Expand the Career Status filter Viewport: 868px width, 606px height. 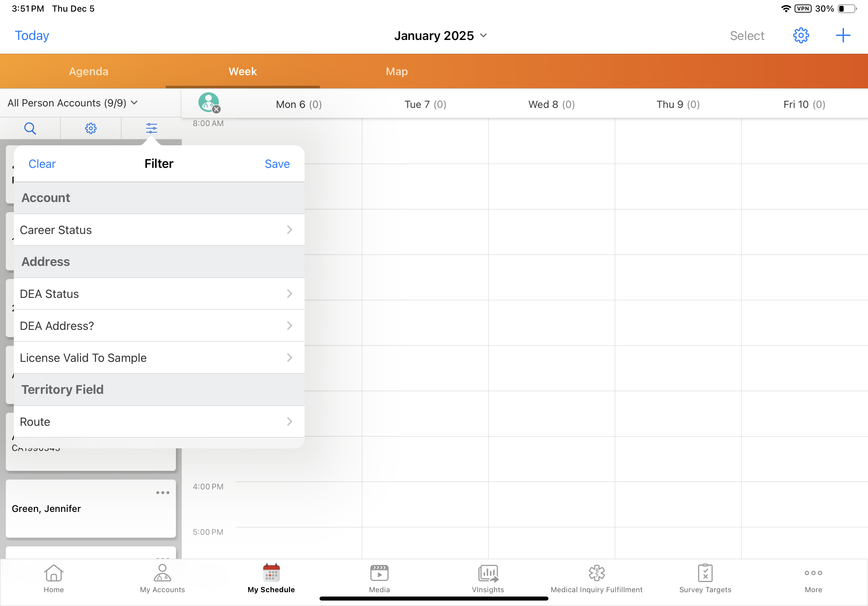click(159, 230)
